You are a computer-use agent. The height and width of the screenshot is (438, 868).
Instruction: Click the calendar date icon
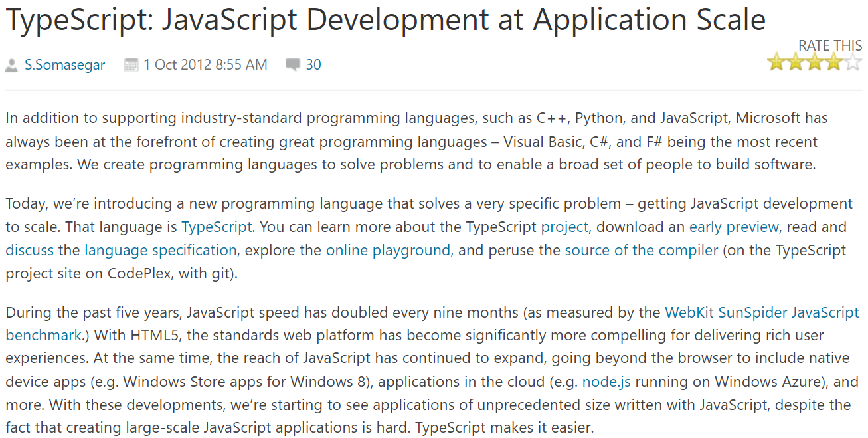(x=131, y=65)
